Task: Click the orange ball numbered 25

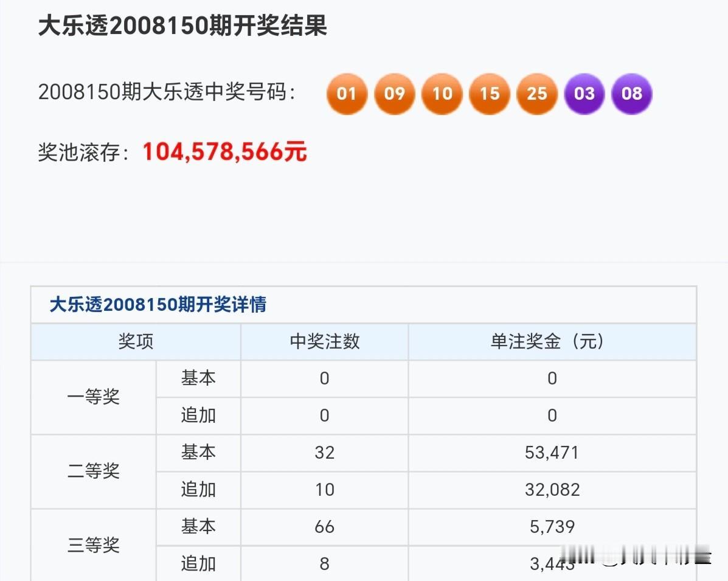Action: [536, 94]
